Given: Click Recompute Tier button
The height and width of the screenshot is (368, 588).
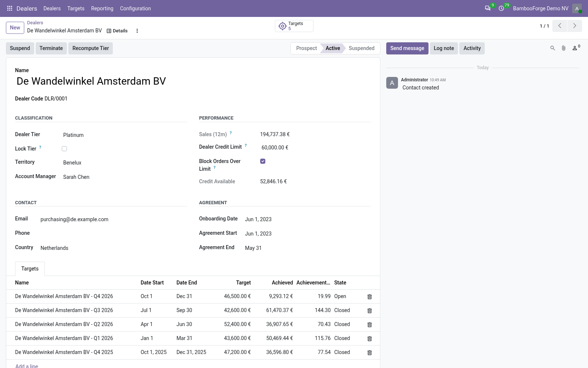Looking at the screenshot, I should coord(90,48).
